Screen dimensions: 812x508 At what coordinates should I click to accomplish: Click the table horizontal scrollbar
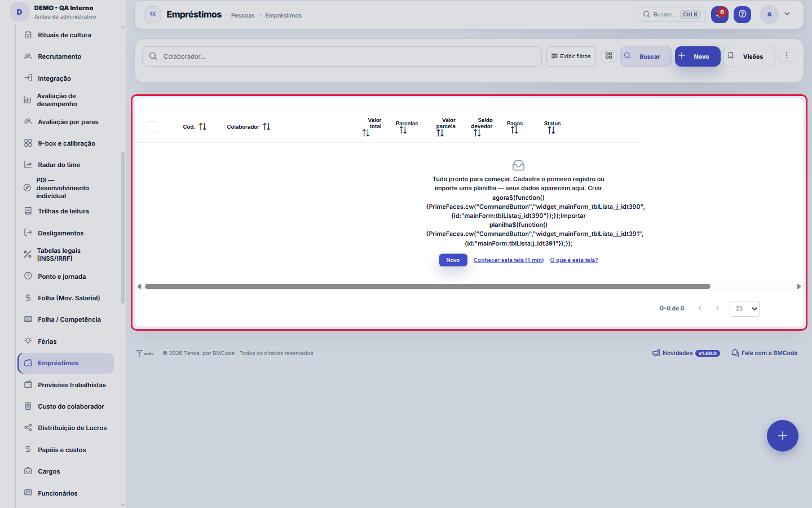tap(427, 287)
